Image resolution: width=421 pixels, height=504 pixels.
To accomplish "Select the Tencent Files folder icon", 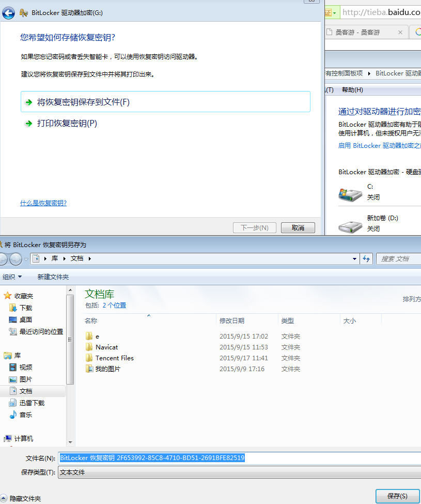I will [89, 358].
